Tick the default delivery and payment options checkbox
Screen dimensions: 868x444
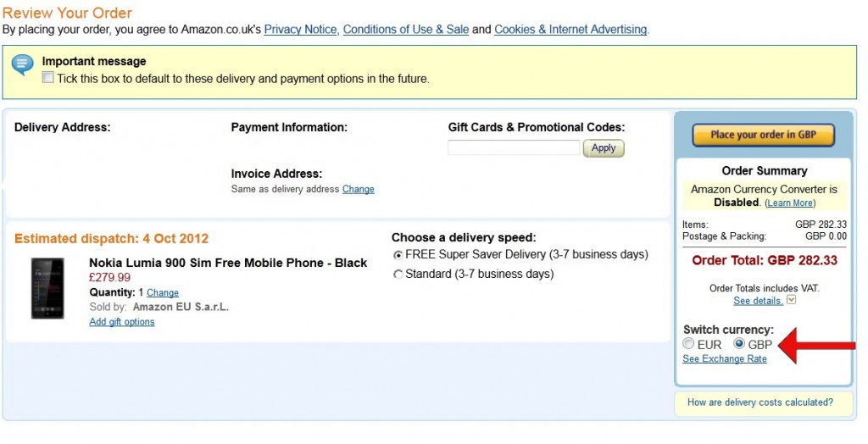tap(48, 78)
